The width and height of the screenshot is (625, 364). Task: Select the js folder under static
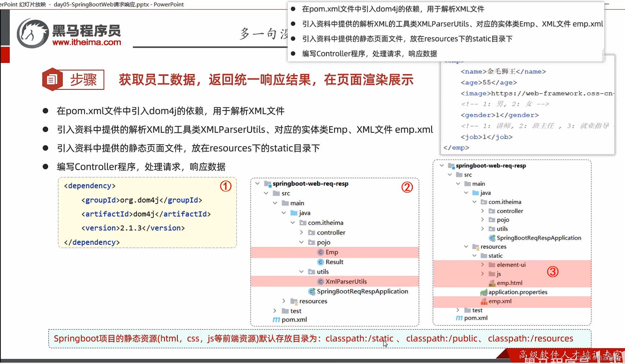pyautogui.click(x=499, y=274)
